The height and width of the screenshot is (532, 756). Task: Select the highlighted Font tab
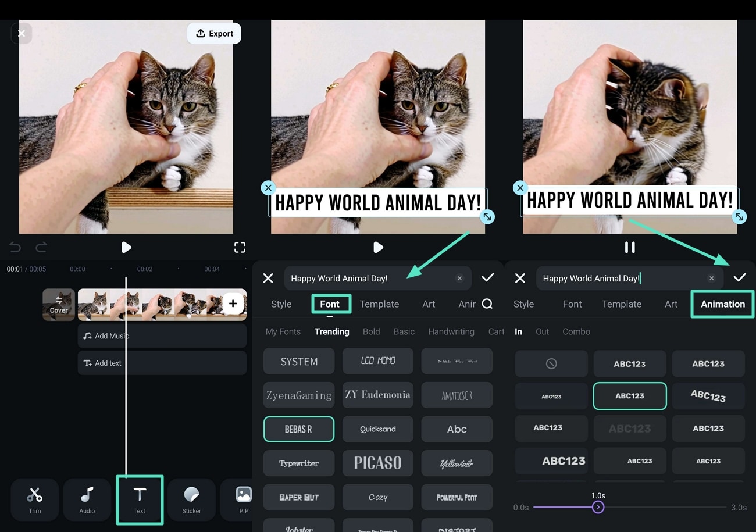point(330,304)
